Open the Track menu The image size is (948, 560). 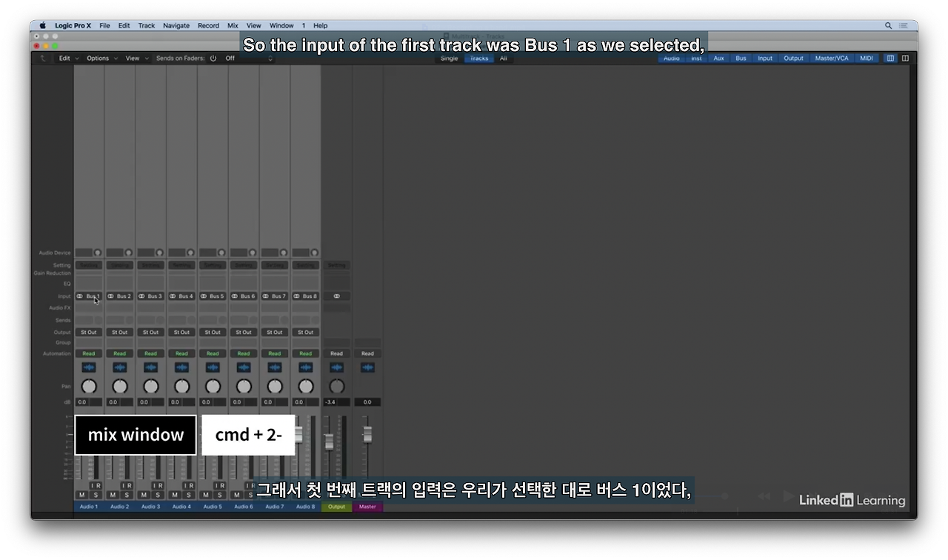tap(147, 25)
